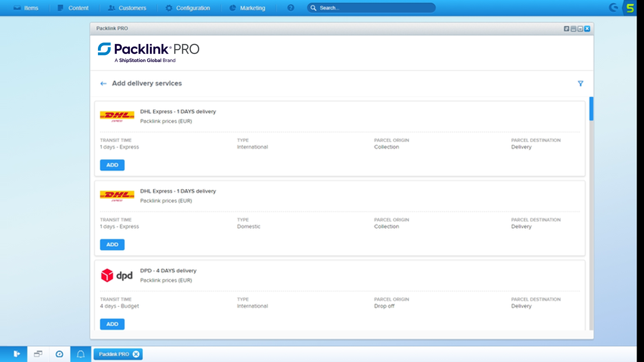Screen dimensions: 644x362
Task: Click 'DPD - 4 DAYS delivery' title
Action: 168,270
